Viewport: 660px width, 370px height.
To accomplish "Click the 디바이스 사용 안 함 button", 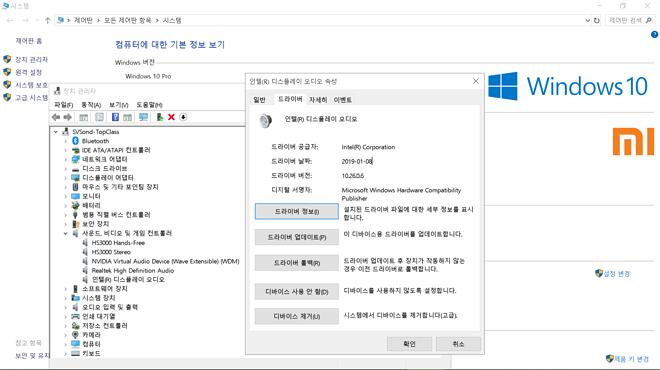I will pos(296,291).
